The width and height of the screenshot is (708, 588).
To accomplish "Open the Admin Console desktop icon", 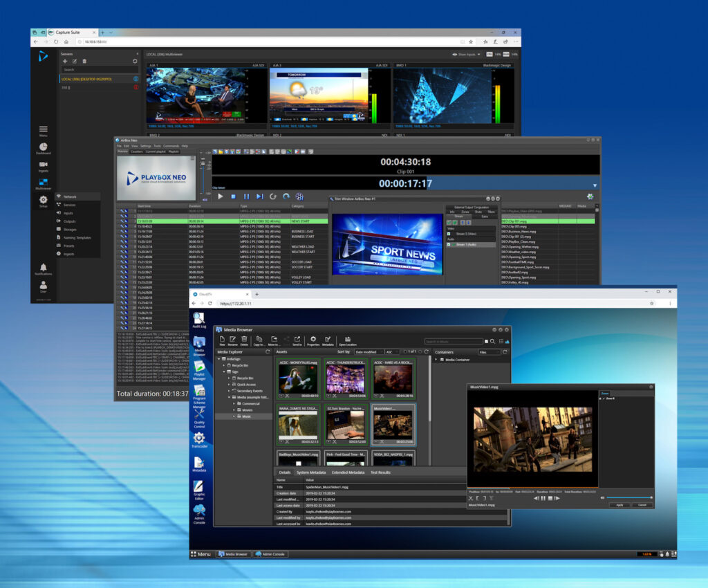I will (x=199, y=515).
